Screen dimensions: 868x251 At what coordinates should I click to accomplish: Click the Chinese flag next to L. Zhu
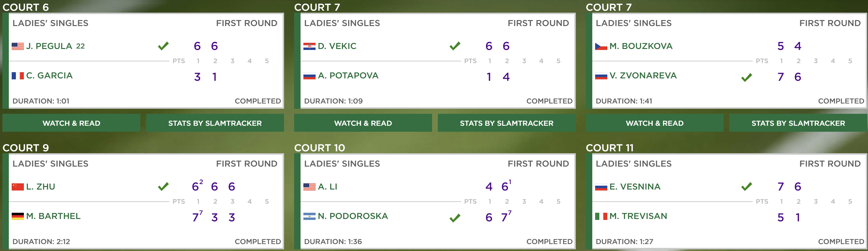click(17, 187)
